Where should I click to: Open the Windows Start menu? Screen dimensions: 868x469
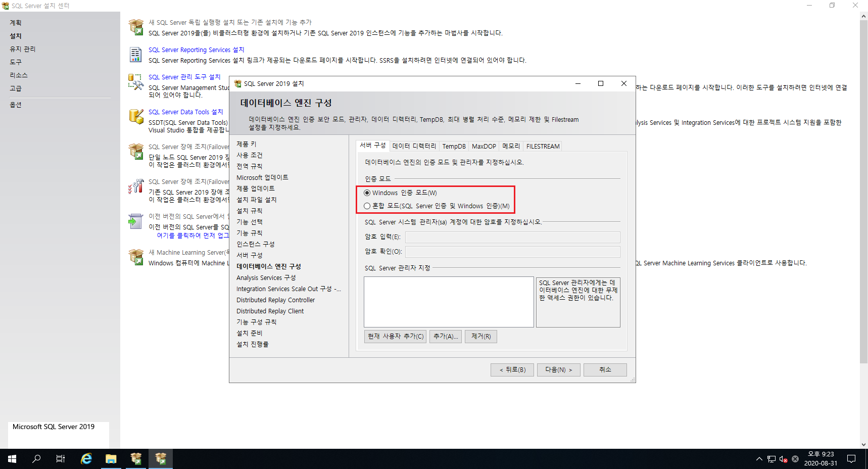coord(12,459)
